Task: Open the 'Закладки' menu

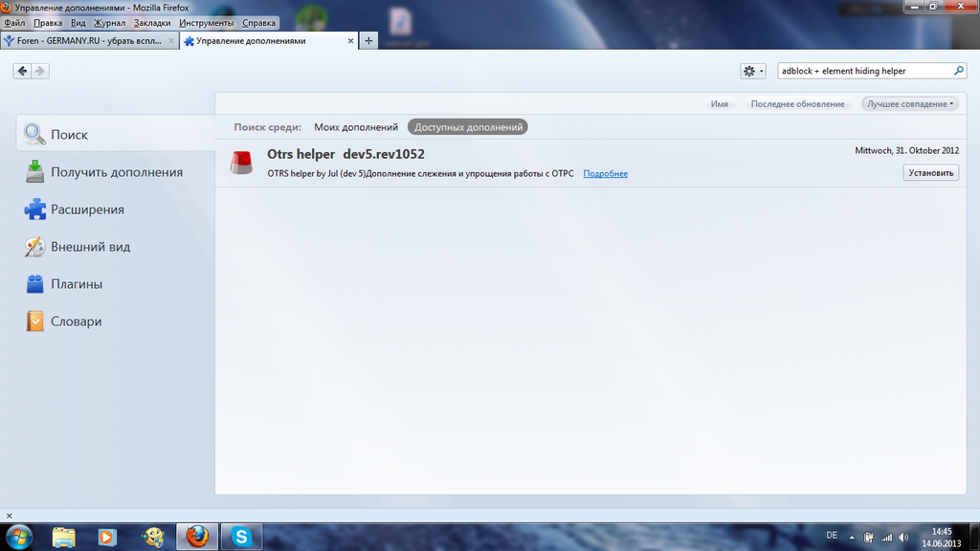Action: point(152,22)
